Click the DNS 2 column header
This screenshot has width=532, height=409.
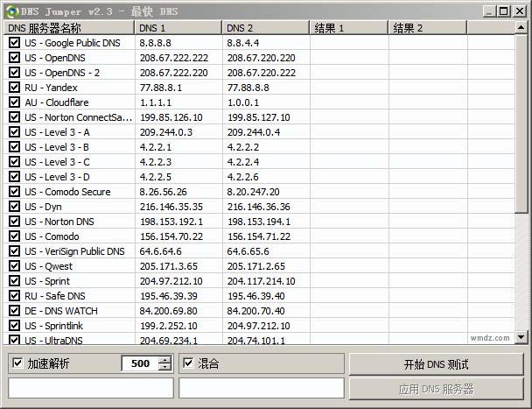265,28
